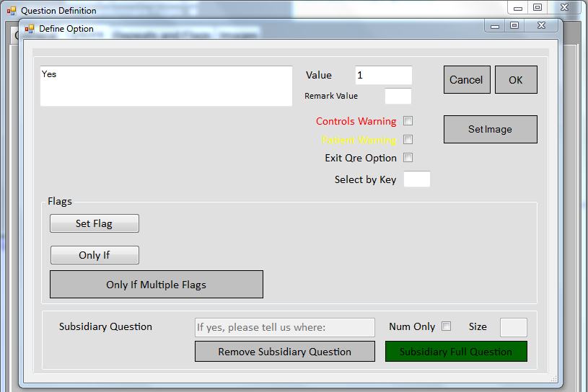Click the Set Flag button

[x=94, y=223]
